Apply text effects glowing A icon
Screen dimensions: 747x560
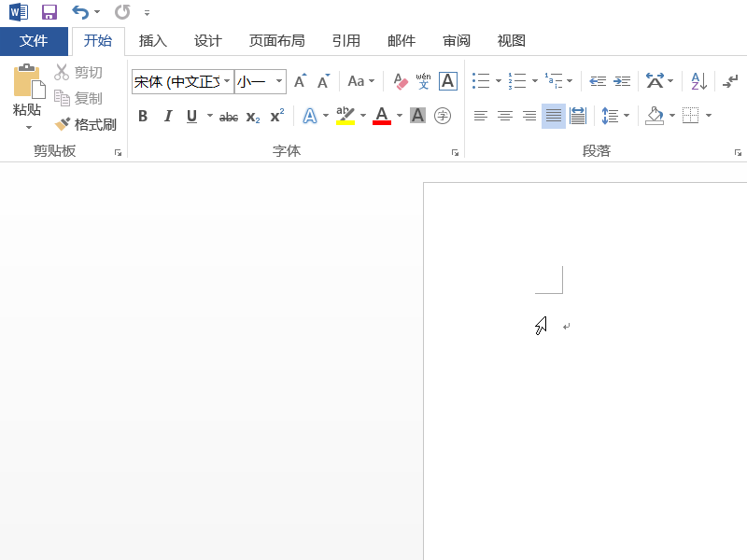310,116
